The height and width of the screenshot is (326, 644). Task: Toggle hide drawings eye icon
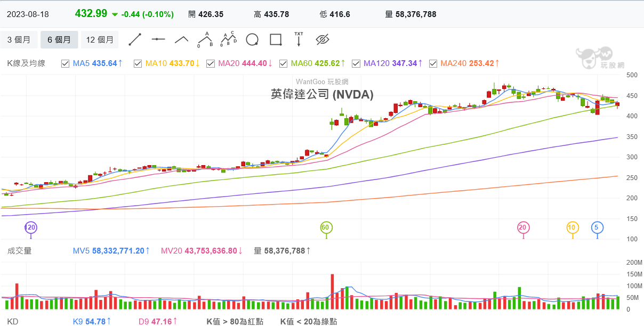[x=323, y=39]
